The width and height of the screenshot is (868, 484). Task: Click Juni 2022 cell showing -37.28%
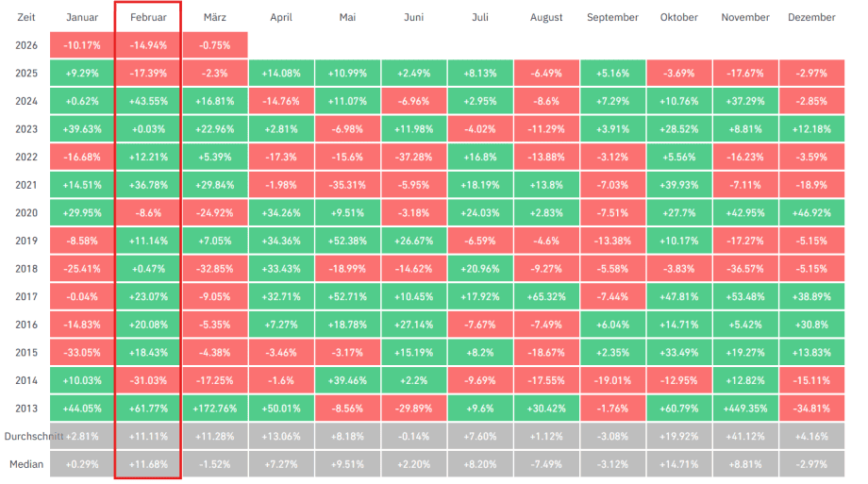[413, 158]
